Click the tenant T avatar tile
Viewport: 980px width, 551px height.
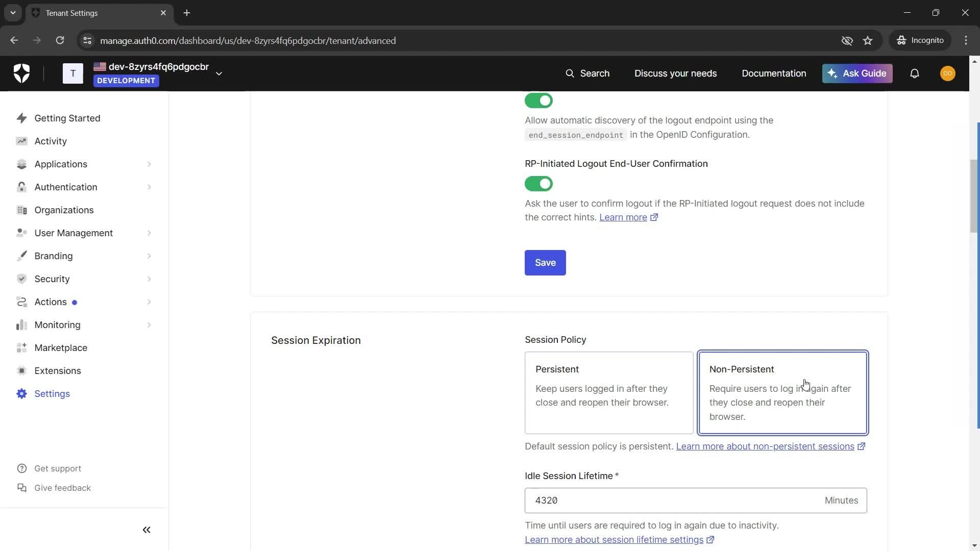[x=73, y=73]
